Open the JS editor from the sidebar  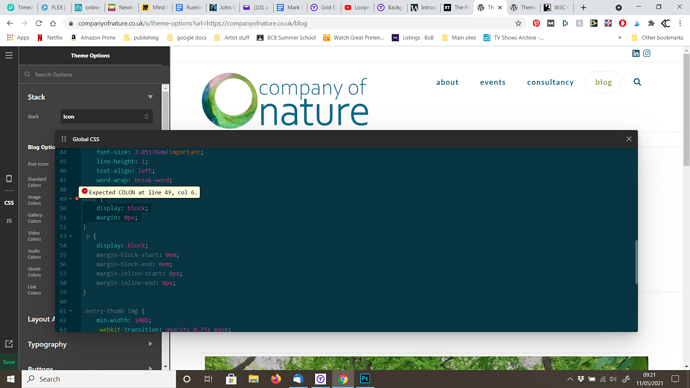point(9,221)
